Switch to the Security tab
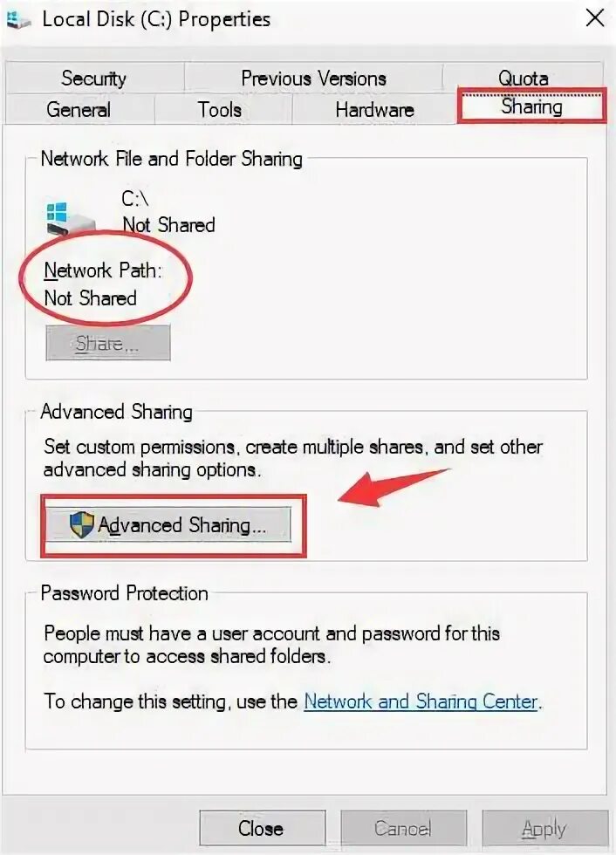Image resolution: width=616 pixels, height=855 pixels. click(93, 78)
